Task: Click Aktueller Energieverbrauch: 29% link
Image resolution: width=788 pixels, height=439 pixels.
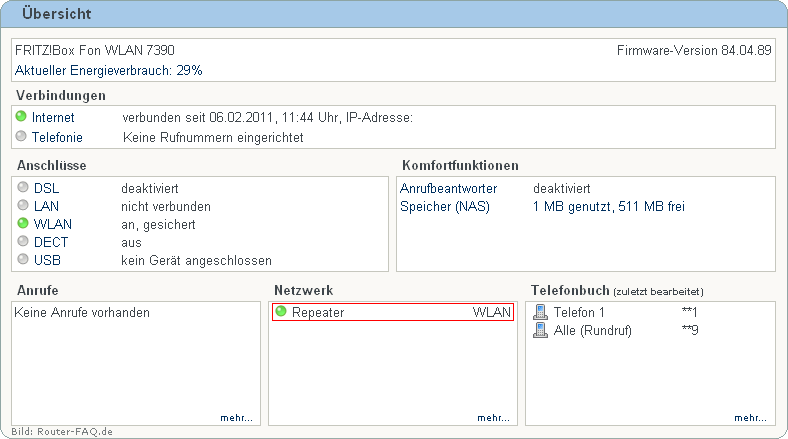Action: [x=109, y=70]
